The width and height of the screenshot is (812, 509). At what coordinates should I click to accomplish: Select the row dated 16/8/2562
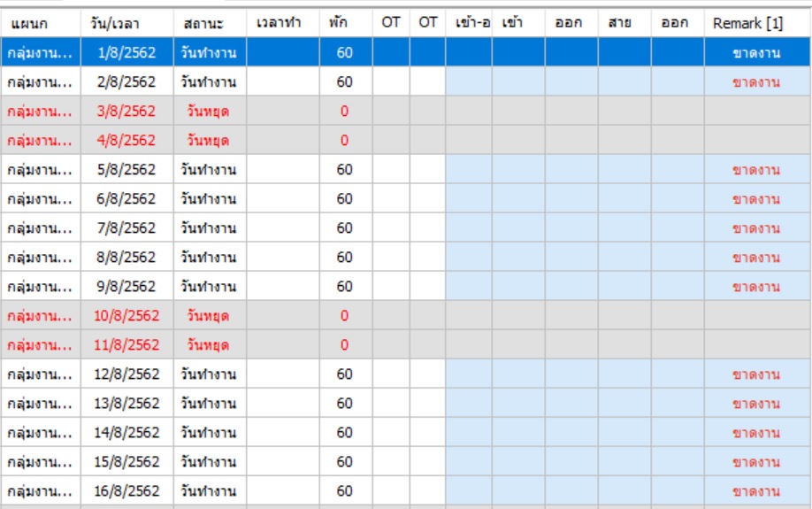(405, 491)
